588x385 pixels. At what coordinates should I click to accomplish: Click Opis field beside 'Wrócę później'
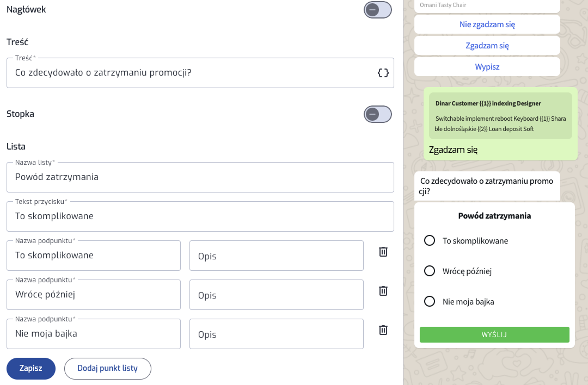pyautogui.click(x=276, y=295)
